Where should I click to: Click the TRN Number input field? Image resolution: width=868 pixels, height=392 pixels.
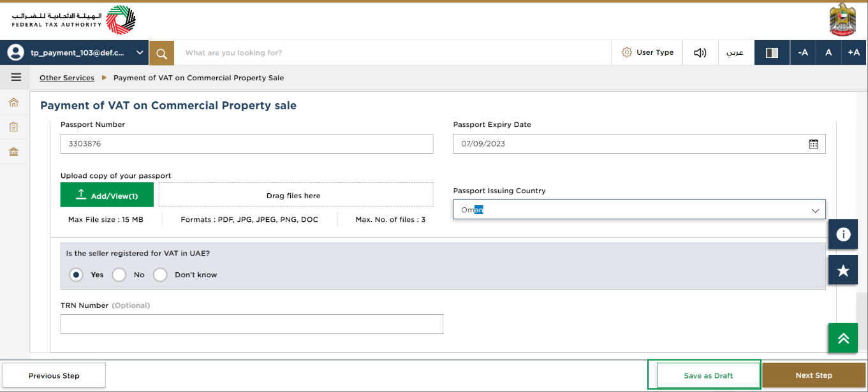[251, 324]
